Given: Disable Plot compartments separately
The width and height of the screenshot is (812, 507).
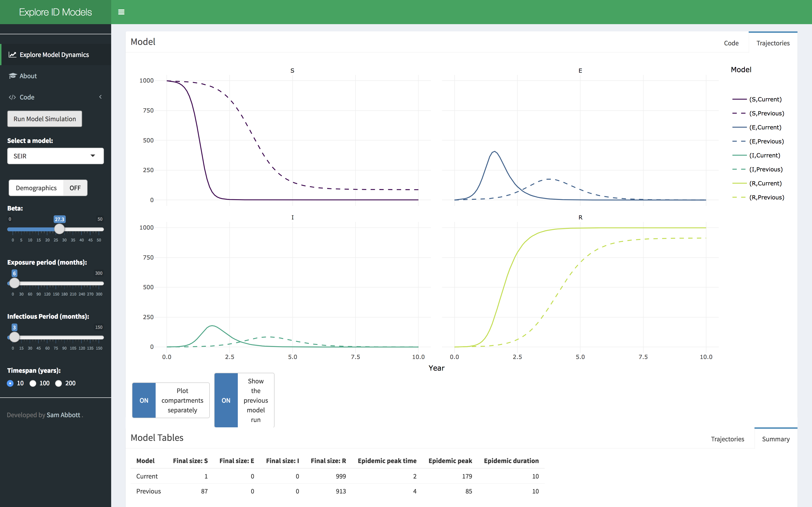Looking at the screenshot, I should (x=144, y=400).
